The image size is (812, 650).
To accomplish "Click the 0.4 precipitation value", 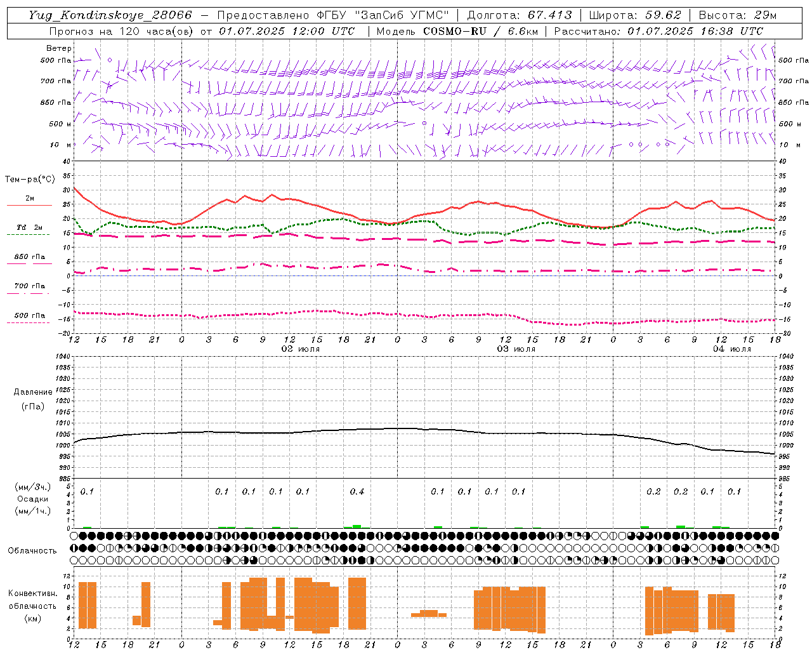I will pyautogui.click(x=357, y=491).
